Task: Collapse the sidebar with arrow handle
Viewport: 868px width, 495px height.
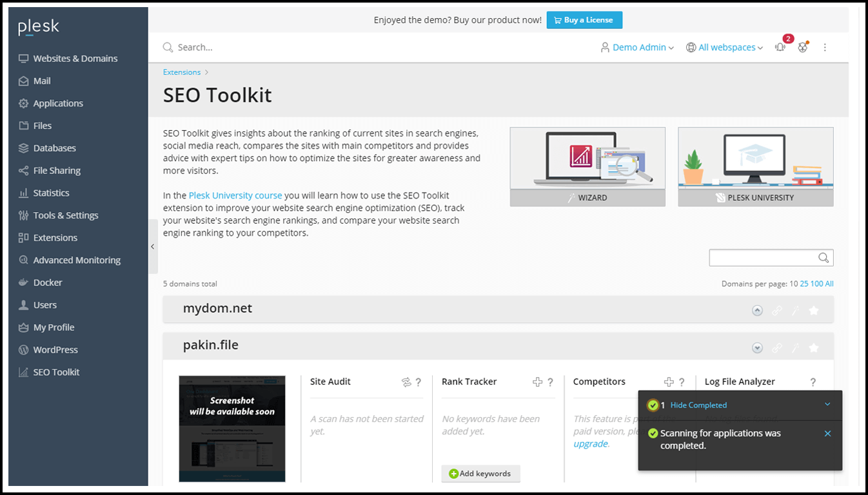Action: click(x=153, y=246)
